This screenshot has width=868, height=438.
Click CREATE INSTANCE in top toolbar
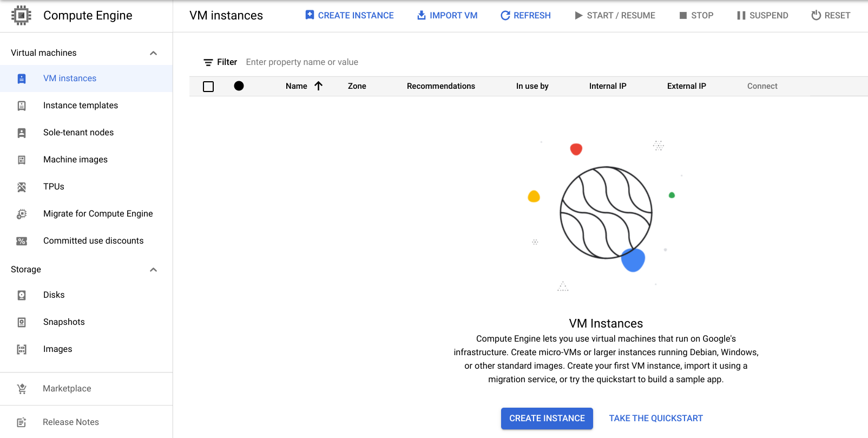coord(349,15)
